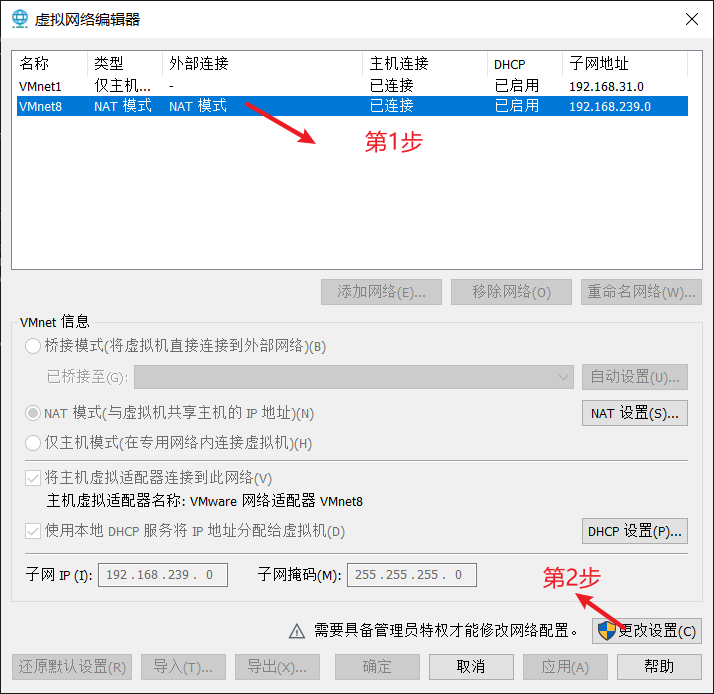Screen dimensions: 714x694
Task: Click 还原默认设置(R) button
Action: pos(72,667)
